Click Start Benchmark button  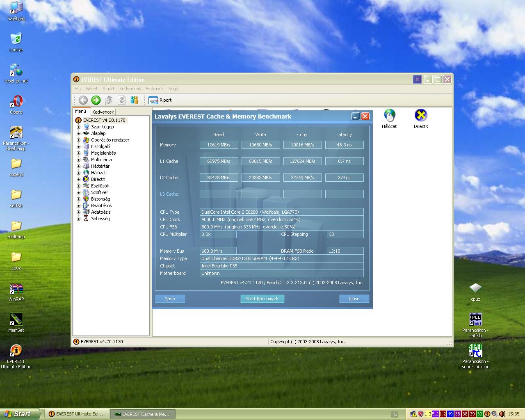click(262, 299)
